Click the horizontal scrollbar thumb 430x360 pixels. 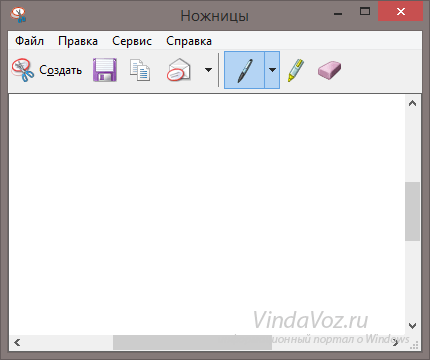pyautogui.click(x=192, y=342)
